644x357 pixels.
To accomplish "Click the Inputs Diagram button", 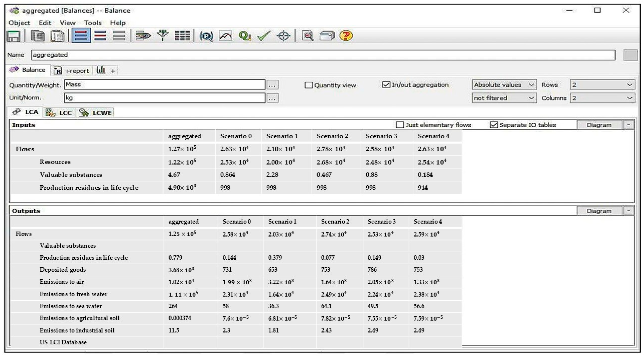I will coord(599,125).
